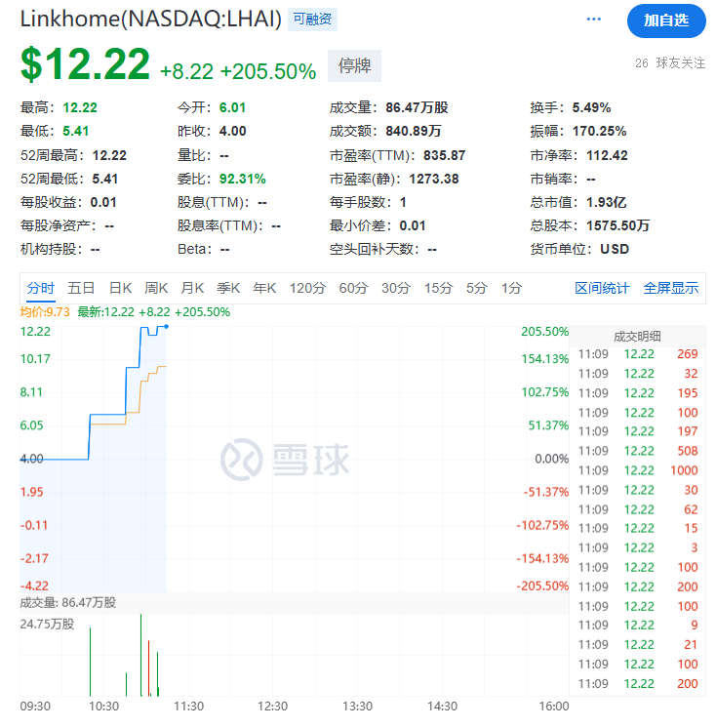Screen dimensions: 716x728
Task: Select the trade row with volume 62
Action: click(638, 509)
